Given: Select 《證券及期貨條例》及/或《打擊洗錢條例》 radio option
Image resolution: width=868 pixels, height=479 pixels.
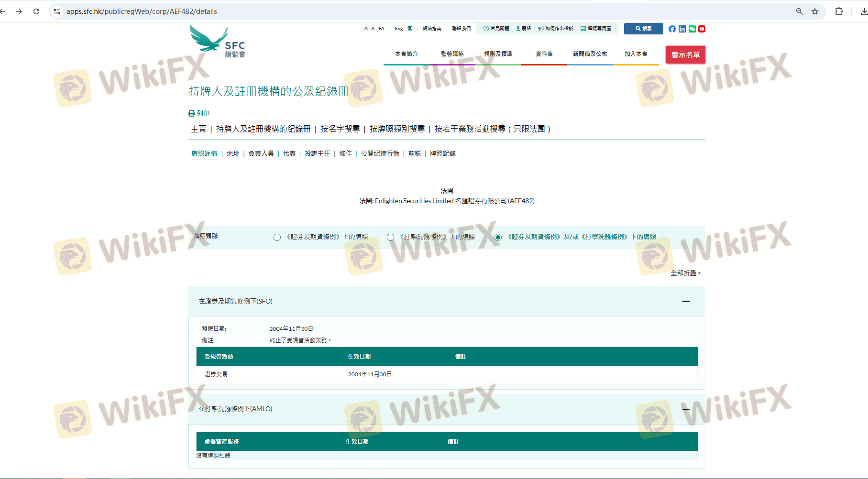Looking at the screenshot, I should [498, 237].
